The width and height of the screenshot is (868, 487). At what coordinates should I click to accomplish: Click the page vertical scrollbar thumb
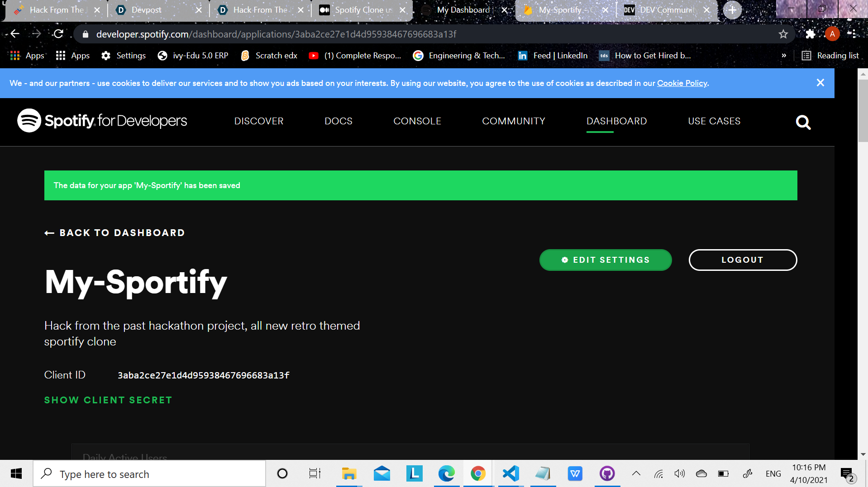click(863, 111)
